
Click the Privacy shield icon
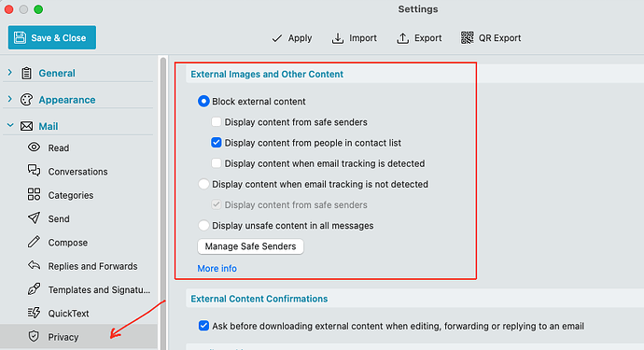pos(34,336)
